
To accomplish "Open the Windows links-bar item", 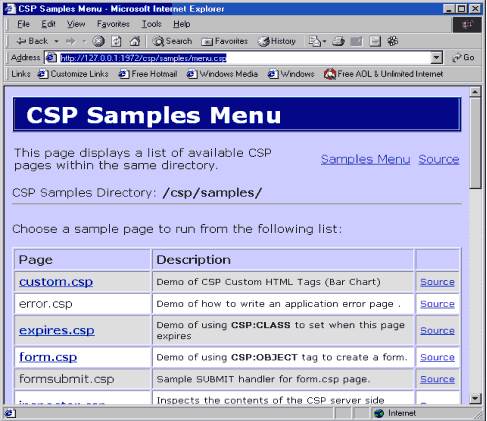I will pyautogui.click(x=291, y=74).
